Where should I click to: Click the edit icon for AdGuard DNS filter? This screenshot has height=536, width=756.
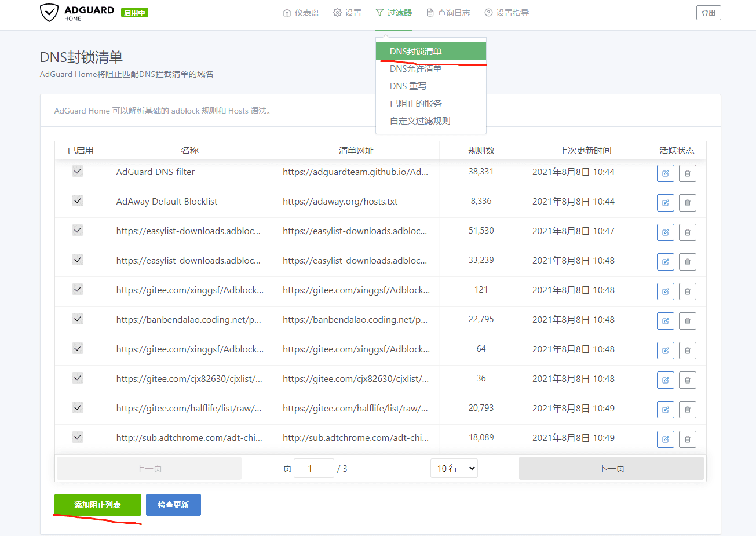click(665, 173)
